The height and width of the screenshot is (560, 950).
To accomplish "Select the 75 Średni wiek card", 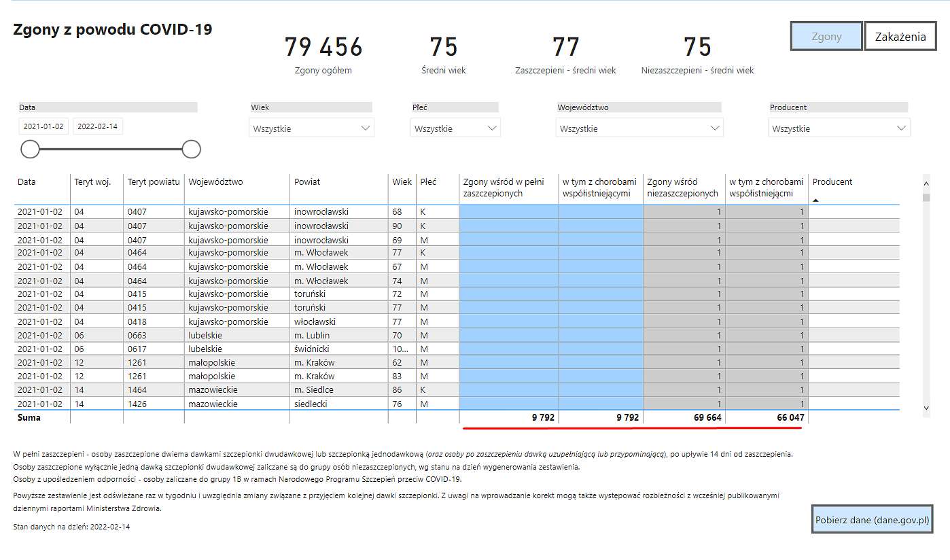I will click(x=444, y=54).
